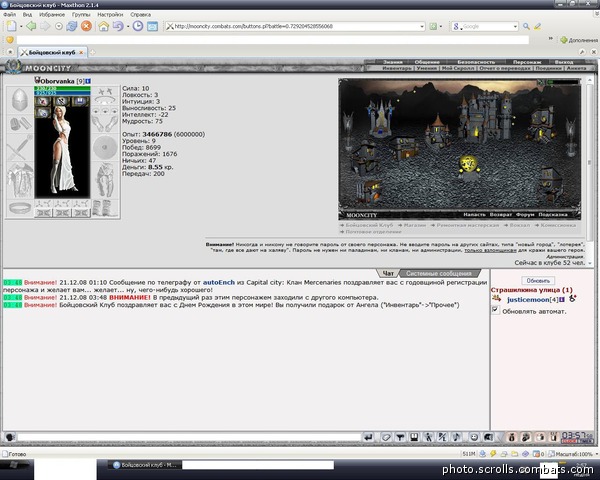Open the Справка menu

tap(140, 15)
